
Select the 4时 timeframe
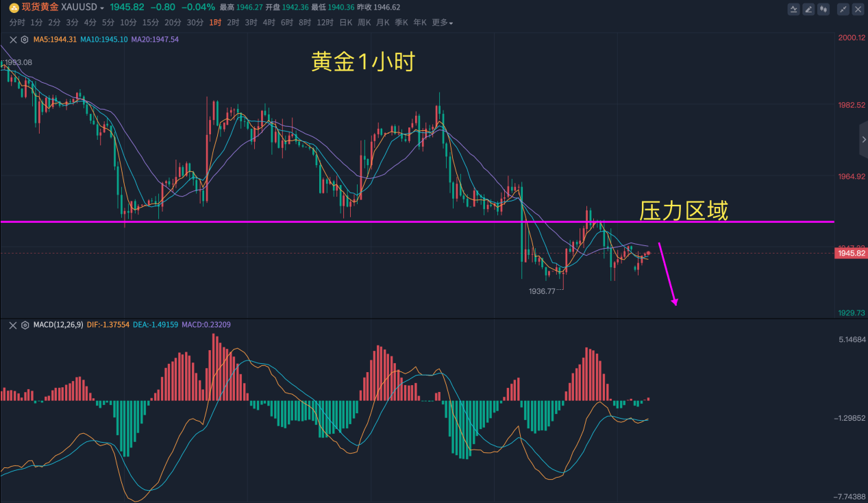coord(269,23)
